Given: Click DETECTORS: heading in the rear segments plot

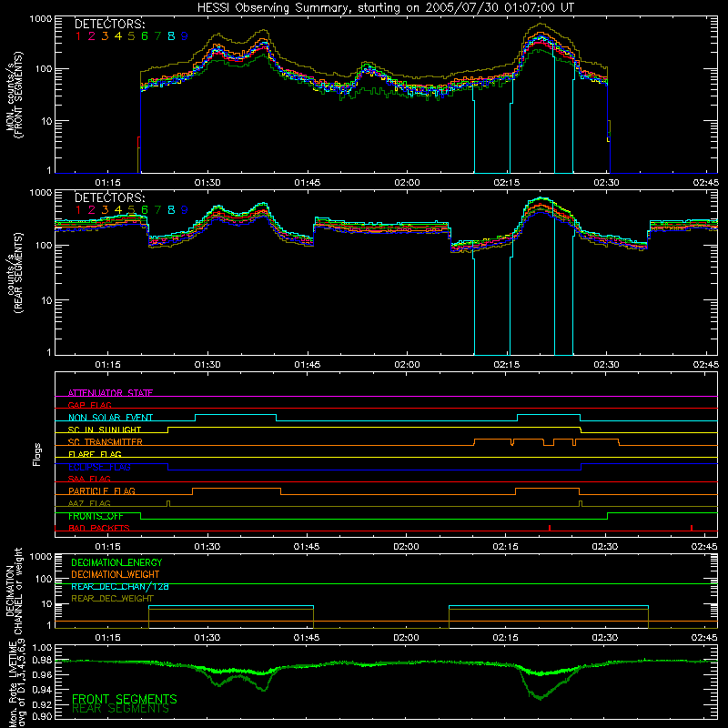Looking at the screenshot, I should coord(109,197).
